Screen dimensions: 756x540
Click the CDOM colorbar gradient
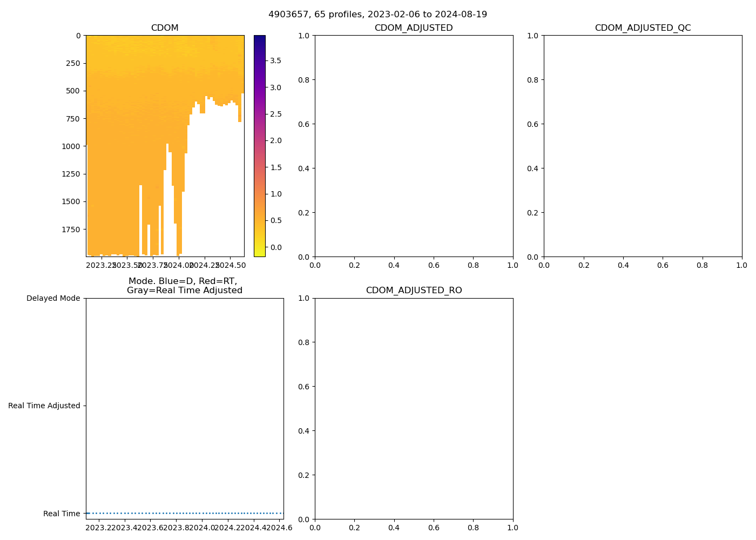(259, 146)
